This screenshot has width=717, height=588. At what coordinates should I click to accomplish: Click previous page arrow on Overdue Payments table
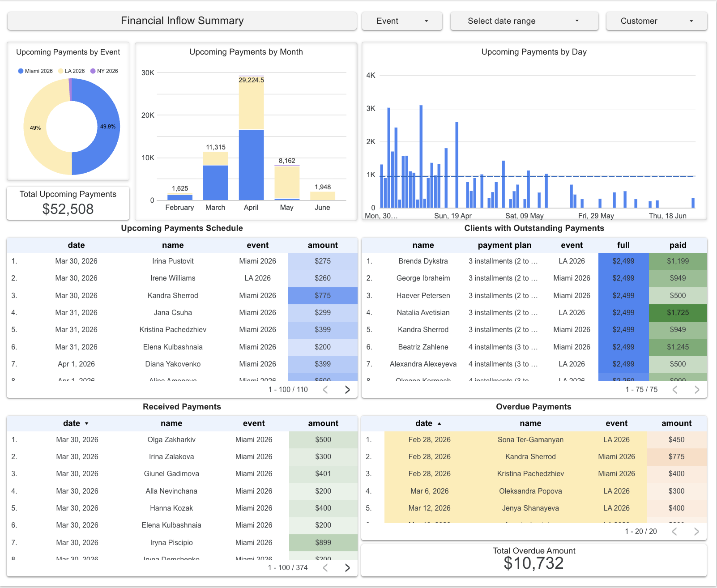tap(675, 532)
